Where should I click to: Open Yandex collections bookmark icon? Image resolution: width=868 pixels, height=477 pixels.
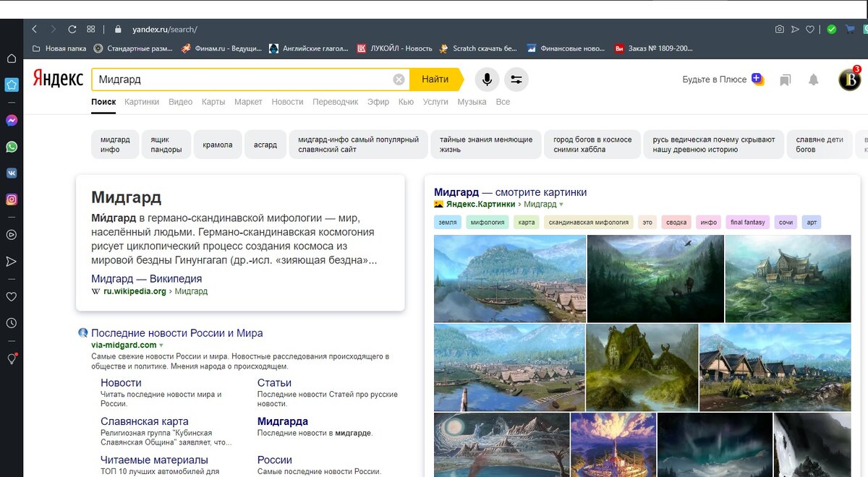785,79
